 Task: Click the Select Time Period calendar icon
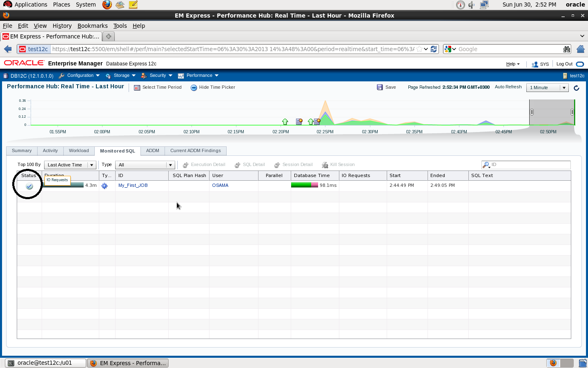point(137,88)
